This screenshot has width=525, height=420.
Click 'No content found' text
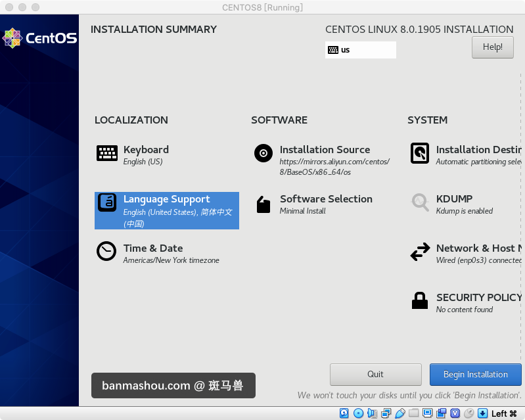[x=465, y=310]
